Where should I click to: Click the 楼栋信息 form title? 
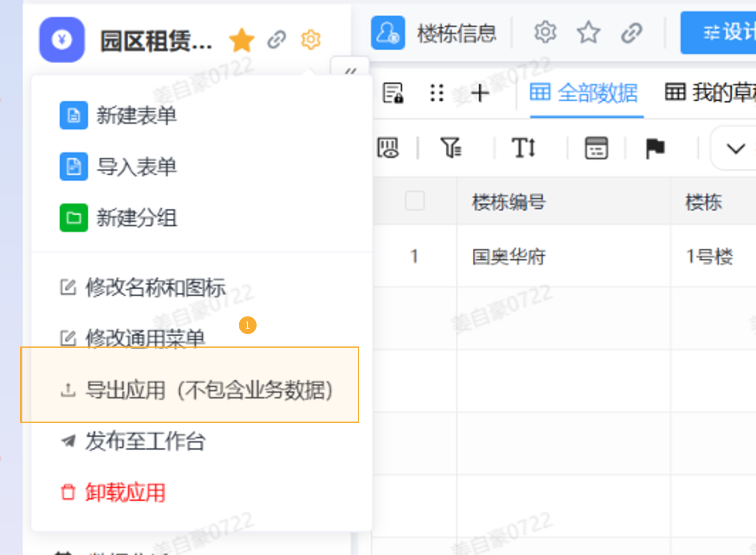click(457, 33)
